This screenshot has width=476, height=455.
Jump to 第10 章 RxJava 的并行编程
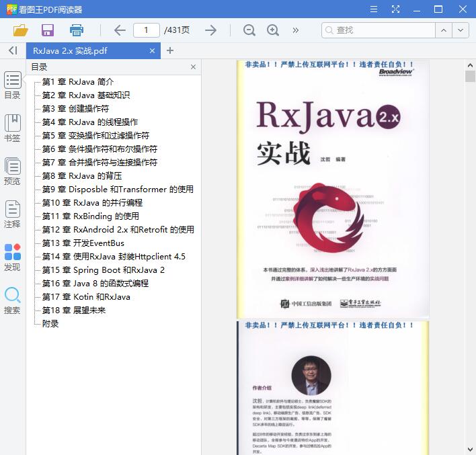click(92, 203)
